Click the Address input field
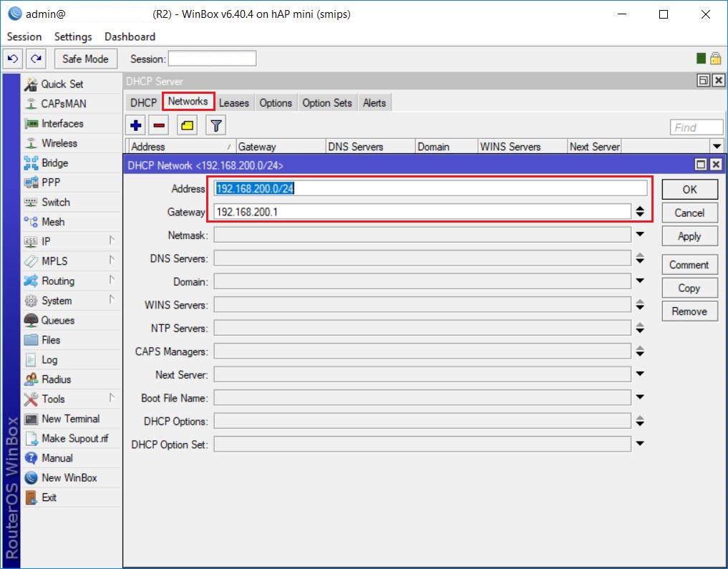 [x=430, y=188]
